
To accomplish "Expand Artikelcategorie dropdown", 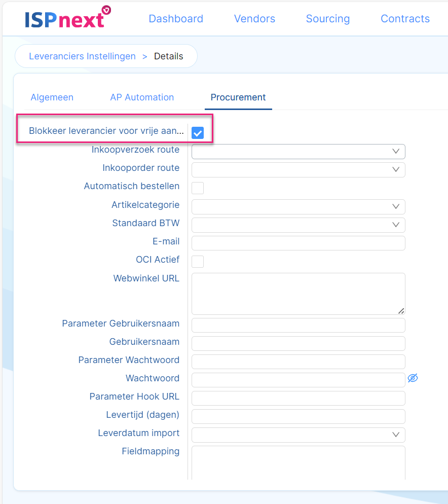I will point(298,207).
